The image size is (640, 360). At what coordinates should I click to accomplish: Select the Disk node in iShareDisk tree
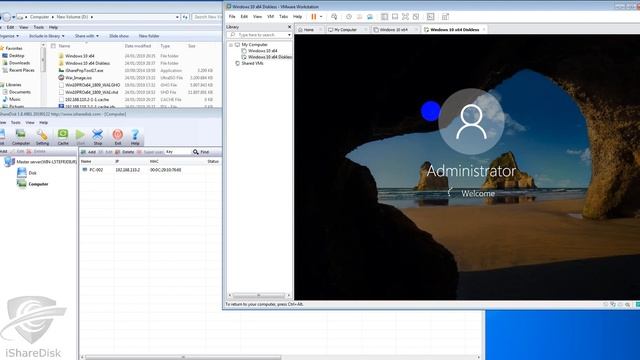27,173
